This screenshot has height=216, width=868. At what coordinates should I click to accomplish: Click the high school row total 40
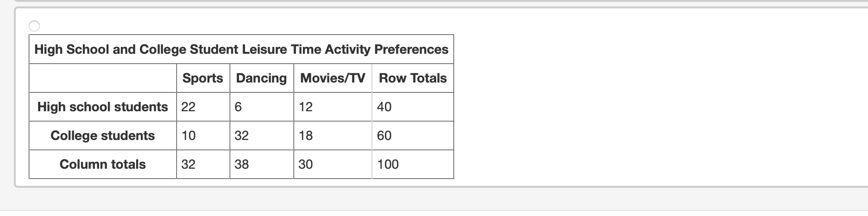tap(384, 107)
